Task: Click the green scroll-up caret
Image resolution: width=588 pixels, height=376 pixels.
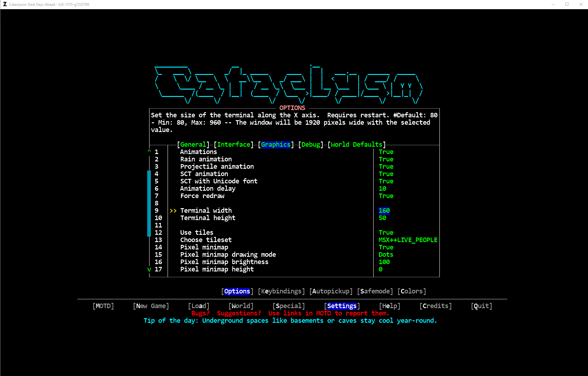Action: (x=149, y=152)
